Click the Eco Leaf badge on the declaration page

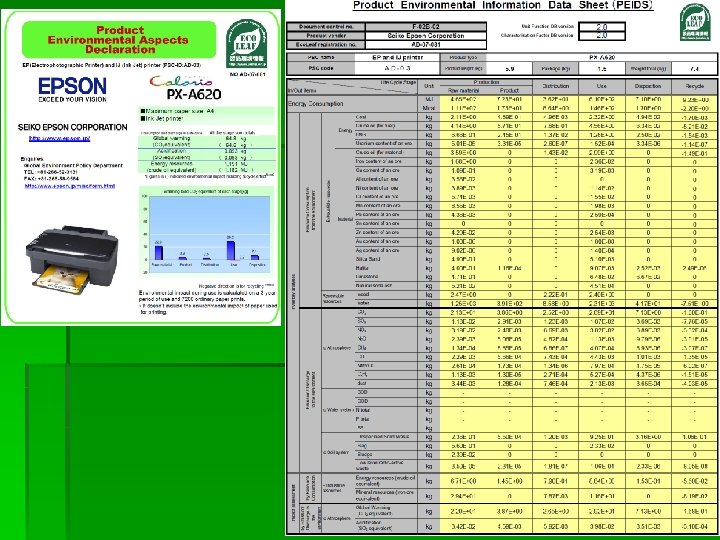[x=247, y=44]
